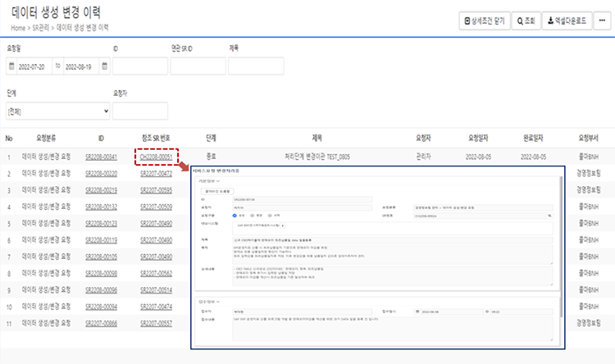Expand the 단계 dropdown
615x364 pixels.
click(57, 111)
